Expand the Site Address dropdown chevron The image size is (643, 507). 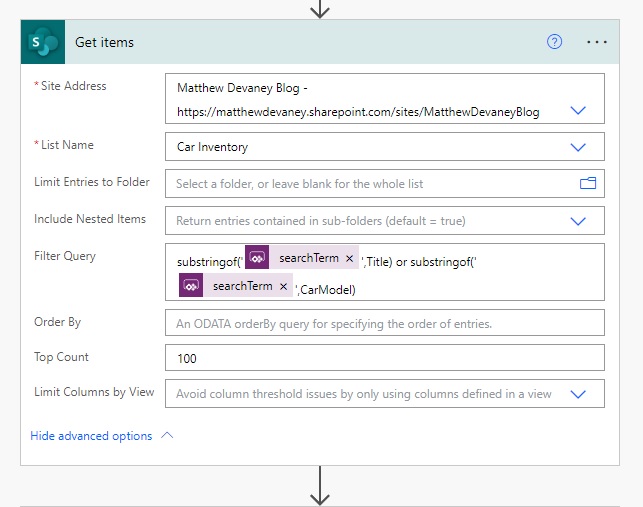pyautogui.click(x=578, y=110)
